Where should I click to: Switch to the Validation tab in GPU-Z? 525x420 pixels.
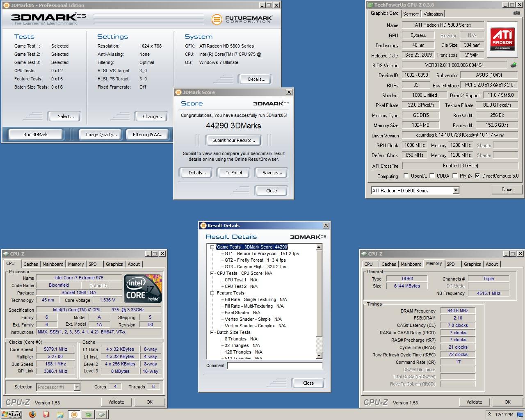[433, 14]
